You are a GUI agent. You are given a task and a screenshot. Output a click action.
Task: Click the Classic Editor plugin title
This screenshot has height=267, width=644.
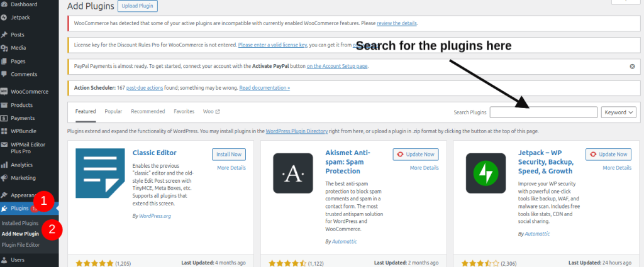[155, 153]
